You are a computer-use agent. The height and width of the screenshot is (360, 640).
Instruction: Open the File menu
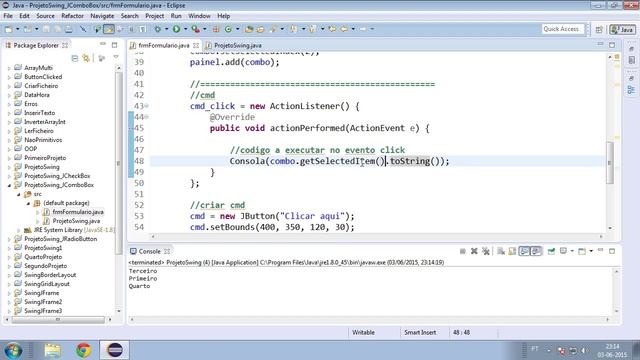click(x=8, y=16)
